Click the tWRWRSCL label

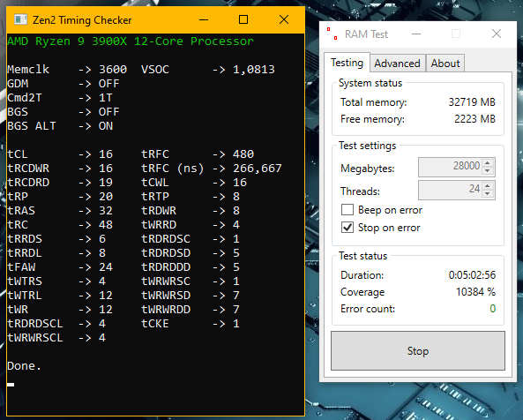coord(35,338)
